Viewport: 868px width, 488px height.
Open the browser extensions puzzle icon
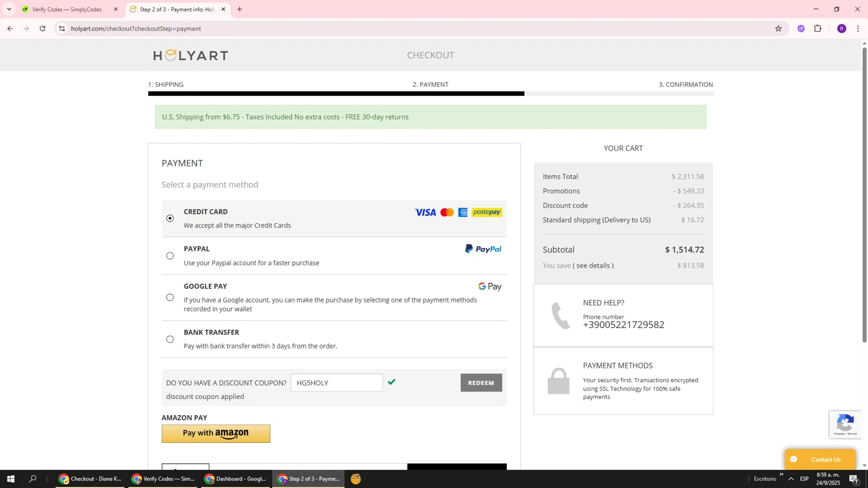click(x=818, y=28)
